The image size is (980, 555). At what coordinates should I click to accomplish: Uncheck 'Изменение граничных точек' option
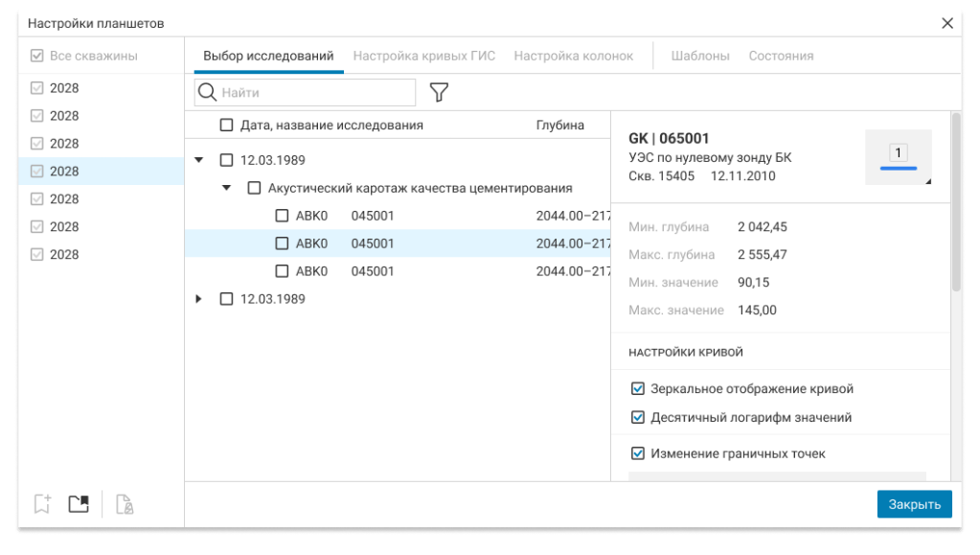pos(638,453)
